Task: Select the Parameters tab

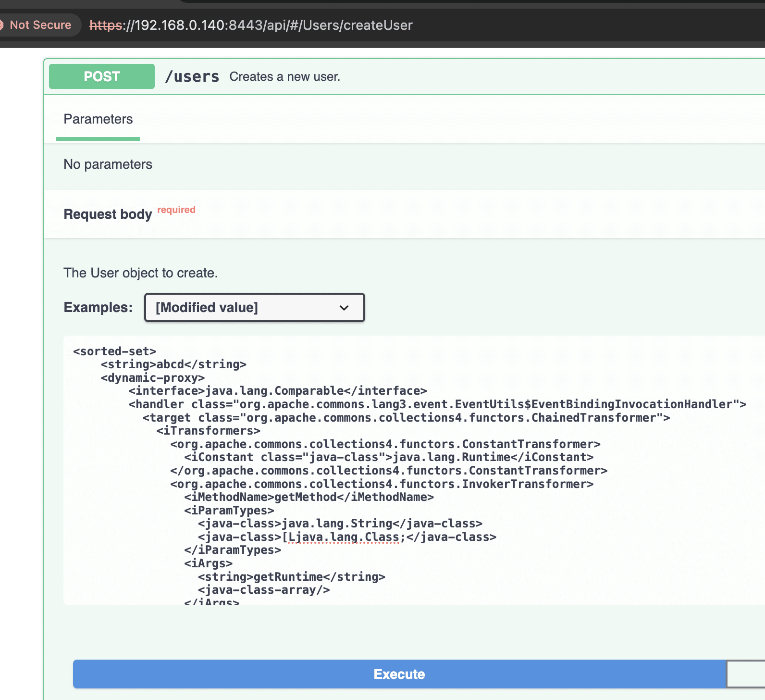Action: (98, 119)
